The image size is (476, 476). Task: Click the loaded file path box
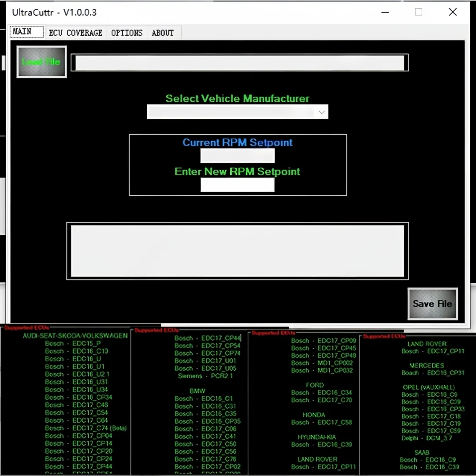(240, 62)
